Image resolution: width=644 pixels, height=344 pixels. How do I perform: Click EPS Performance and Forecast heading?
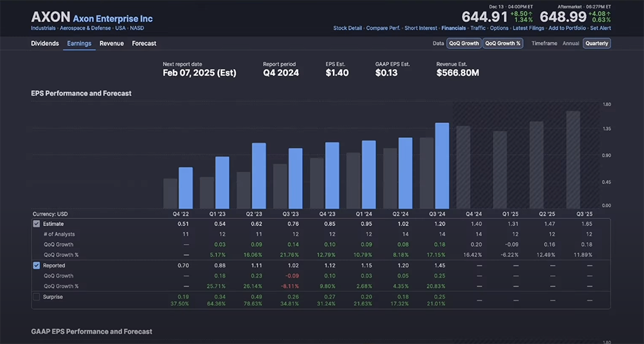[x=81, y=93]
